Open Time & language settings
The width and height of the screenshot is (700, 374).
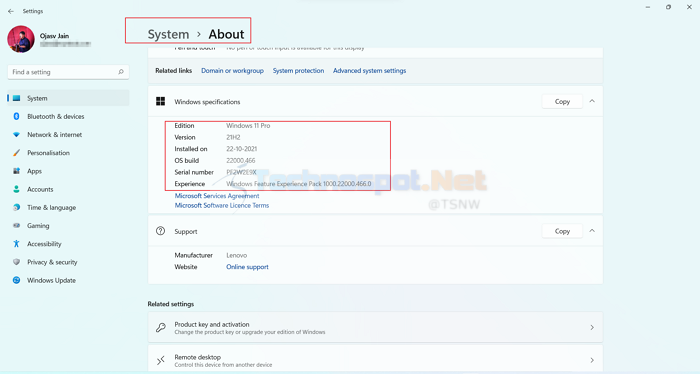click(68, 208)
